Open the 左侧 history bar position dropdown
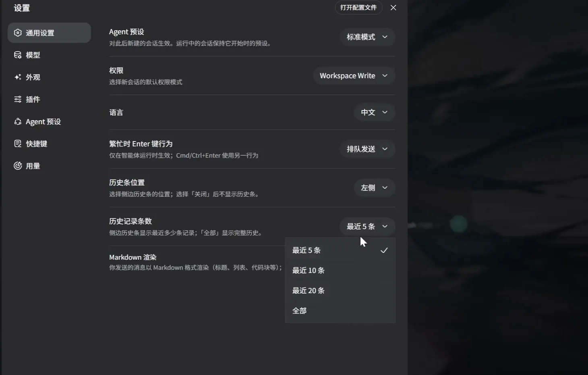Screen dimensions: 588x375 [x=375, y=187]
